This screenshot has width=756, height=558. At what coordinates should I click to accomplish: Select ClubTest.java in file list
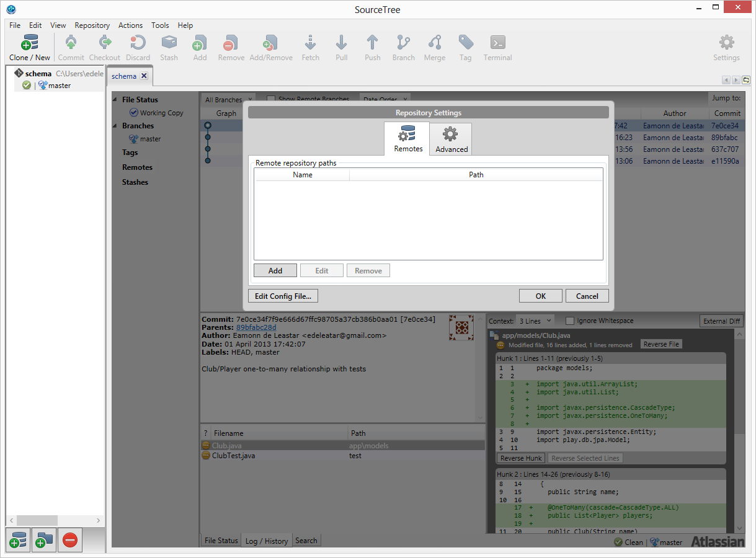tap(343, 456)
